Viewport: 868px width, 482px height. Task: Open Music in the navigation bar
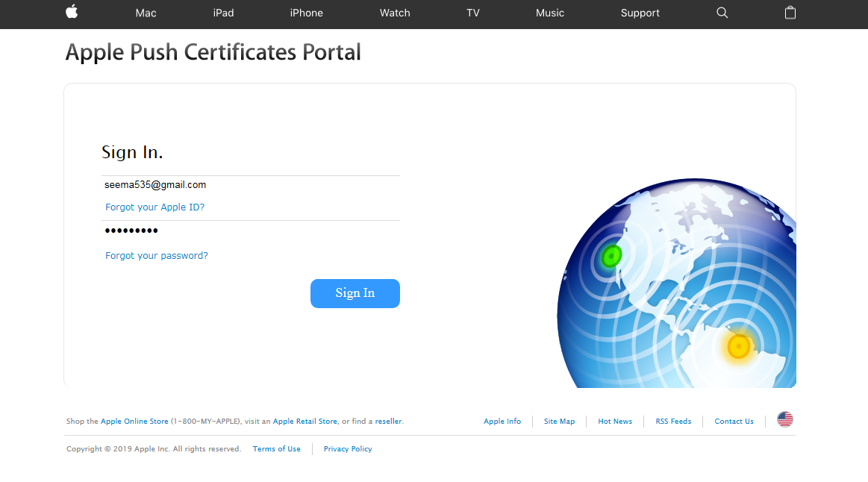(x=550, y=13)
